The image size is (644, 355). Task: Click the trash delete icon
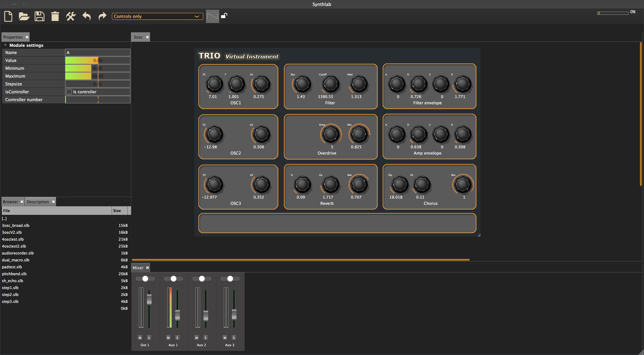[x=55, y=16]
